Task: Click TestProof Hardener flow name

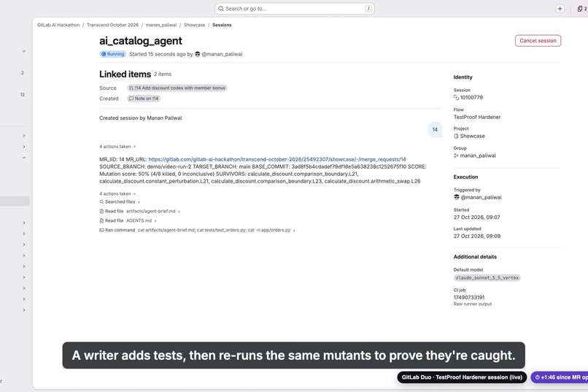Action: (x=477, y=117)
